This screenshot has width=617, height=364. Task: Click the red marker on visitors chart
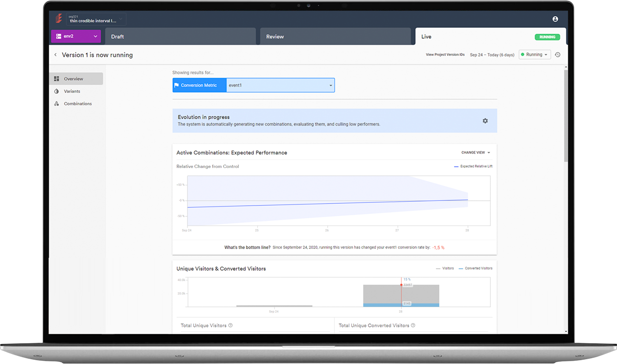pyautogui.click(x=401, y=285)
